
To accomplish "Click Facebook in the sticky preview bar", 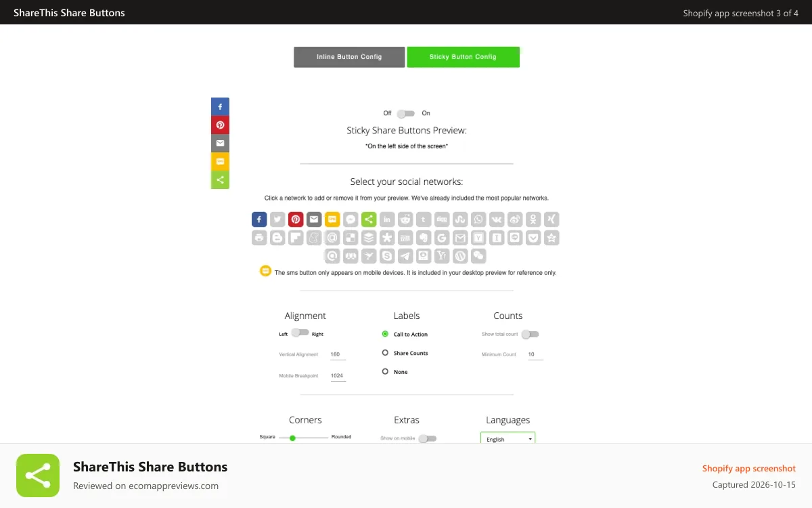I will [x=220, y=107].
